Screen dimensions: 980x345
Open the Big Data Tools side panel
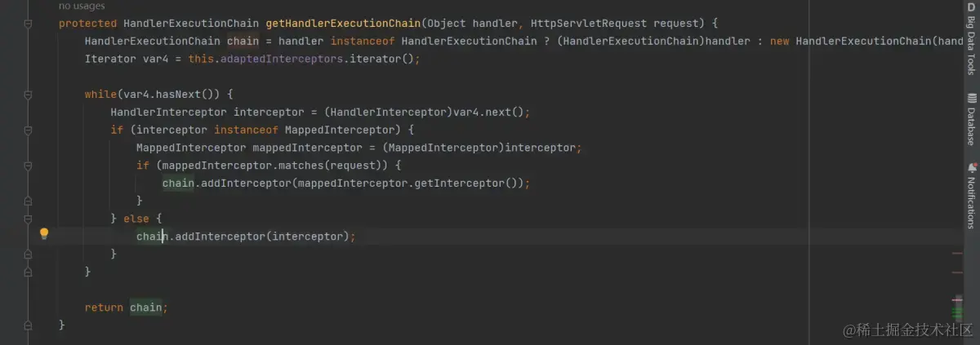[x=971, y=38]
